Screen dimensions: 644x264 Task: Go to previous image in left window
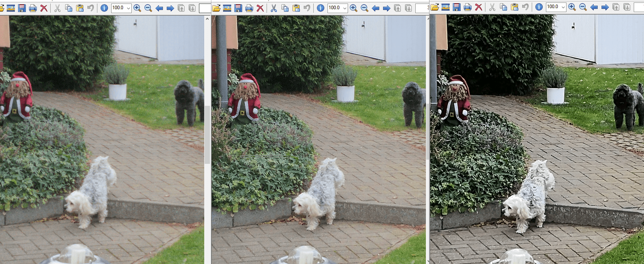click(159, 8)
